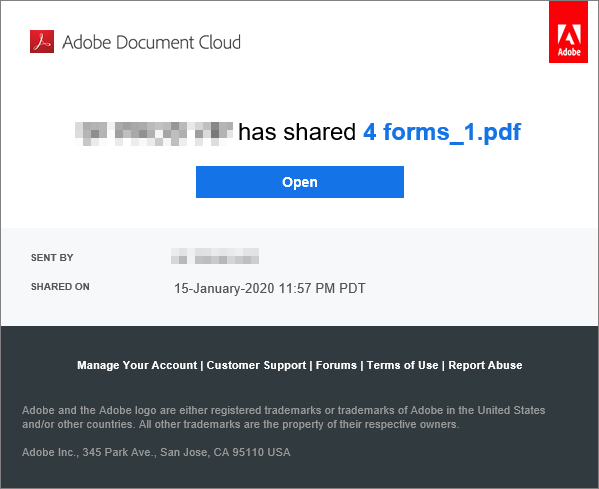
Task: Go to Customer Support link
Action: point(256,365)
